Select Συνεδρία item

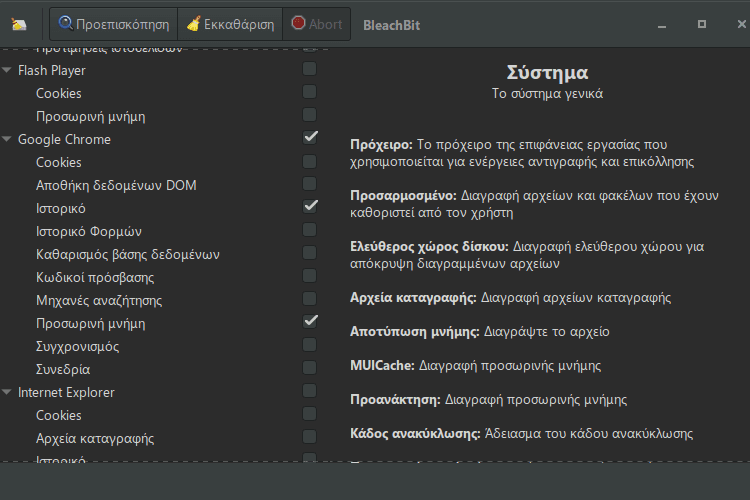pos(63,369)
